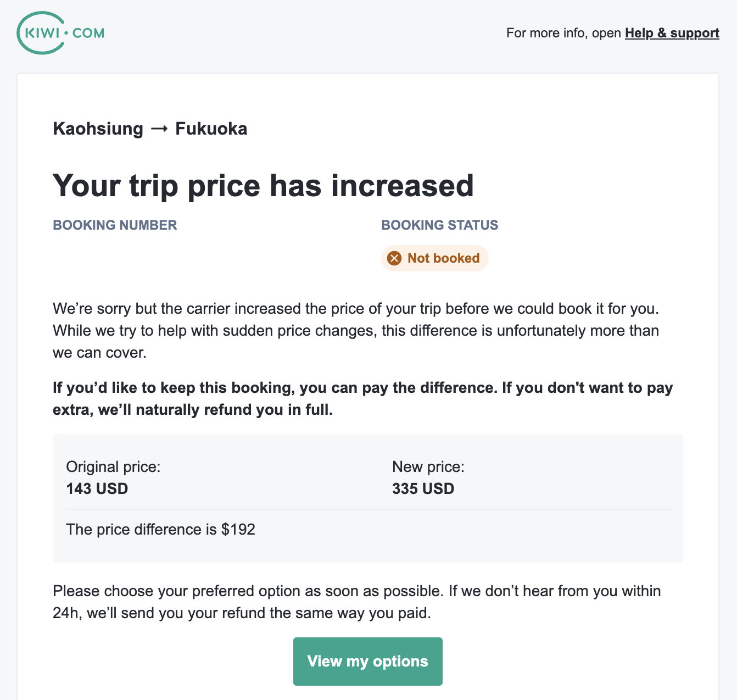The width and height of the screenshot is (737, 700).
Task: Click the BOOKING STATUS label
Action: 440,225
